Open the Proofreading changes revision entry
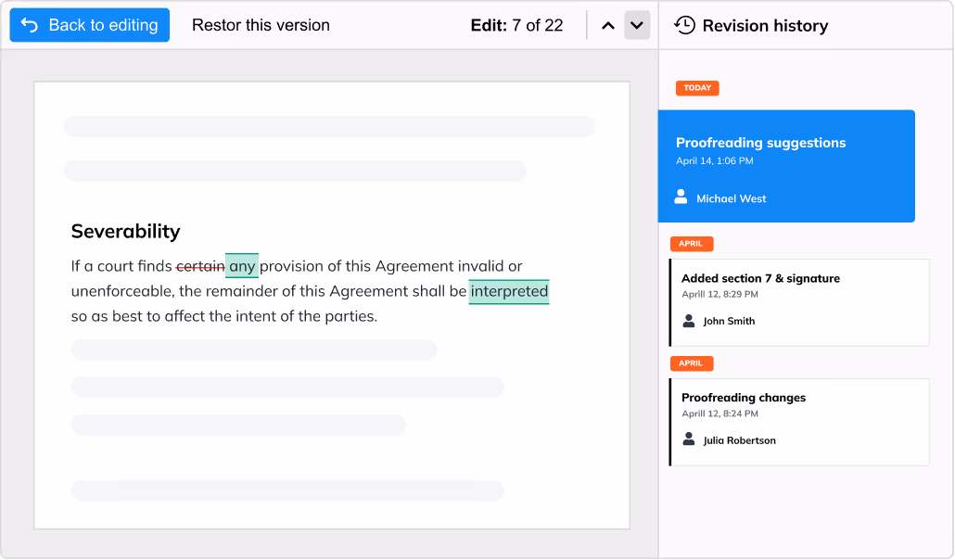The image size is (955, 560). click(x=798, y=421)
